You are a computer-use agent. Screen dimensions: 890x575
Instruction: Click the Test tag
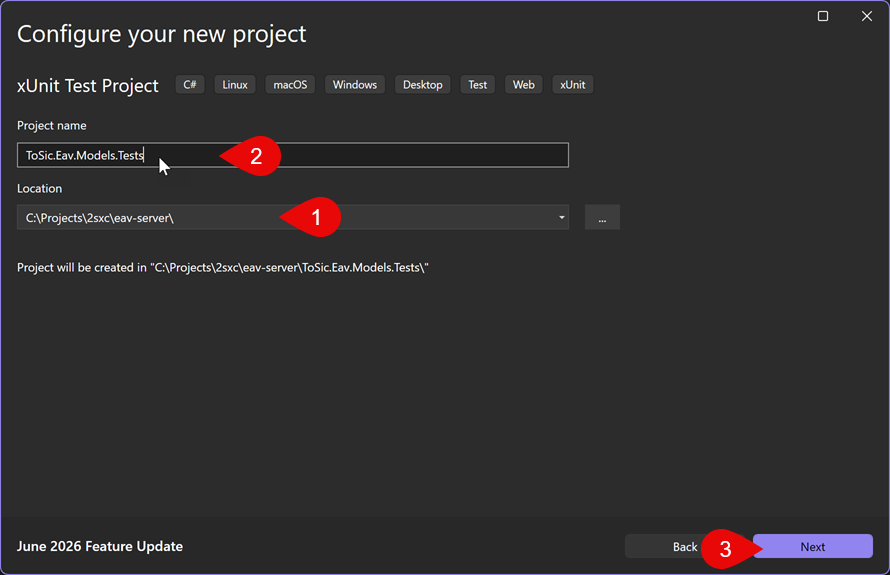pos(477,85)
